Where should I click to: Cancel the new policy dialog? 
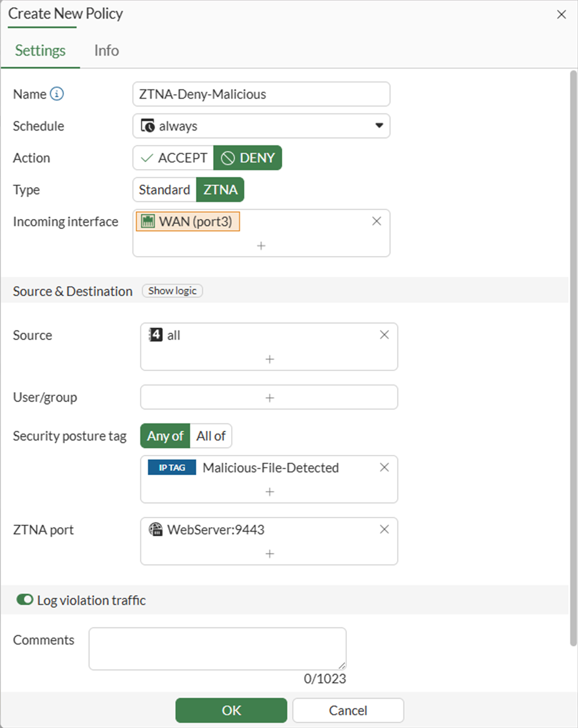point(348,710)
